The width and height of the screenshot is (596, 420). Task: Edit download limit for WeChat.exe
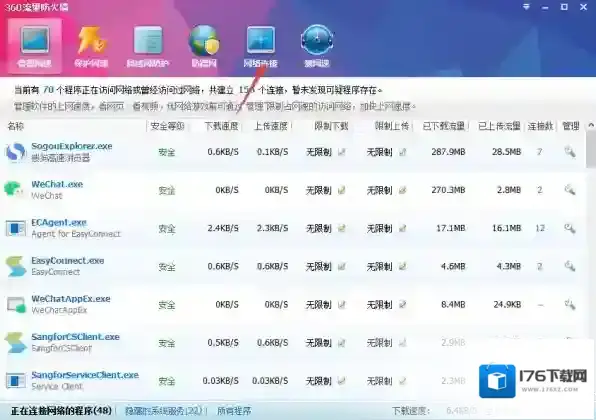pyautogui.click(x=342, y=190)
